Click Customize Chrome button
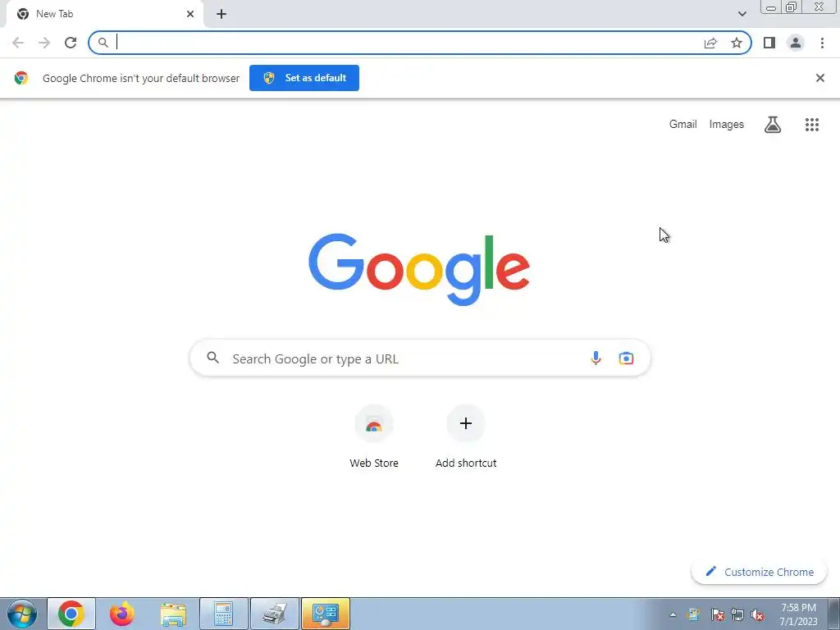This screenshot has height=630, width=840. tap(759, 572)
